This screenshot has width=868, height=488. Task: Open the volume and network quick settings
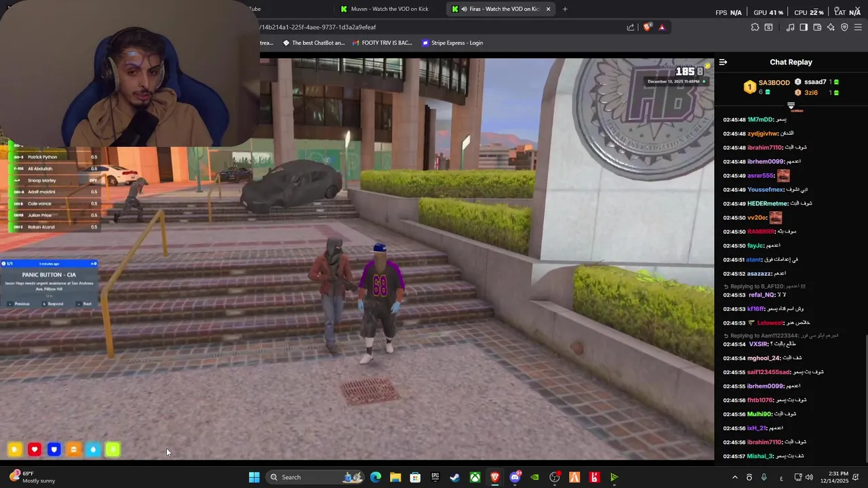(804, 477)
